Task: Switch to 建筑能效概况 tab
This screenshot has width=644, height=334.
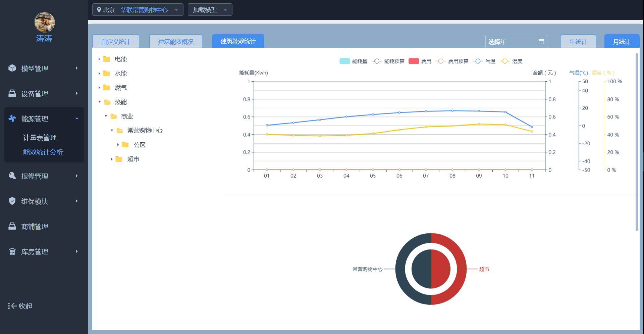Action: 176,41
